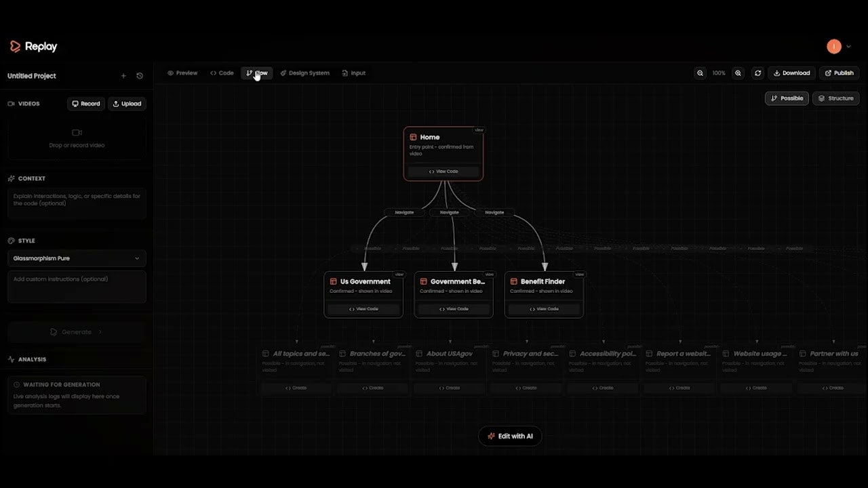Click the 100% zoom level control
Viewport: 868px width, 488px height.
click(x=719, y=73)
